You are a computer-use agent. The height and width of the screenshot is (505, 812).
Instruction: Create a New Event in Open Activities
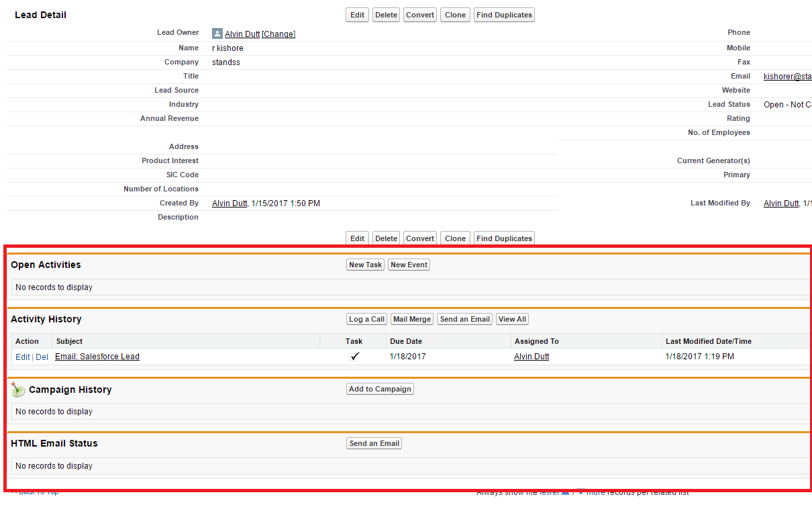[409, 265]
